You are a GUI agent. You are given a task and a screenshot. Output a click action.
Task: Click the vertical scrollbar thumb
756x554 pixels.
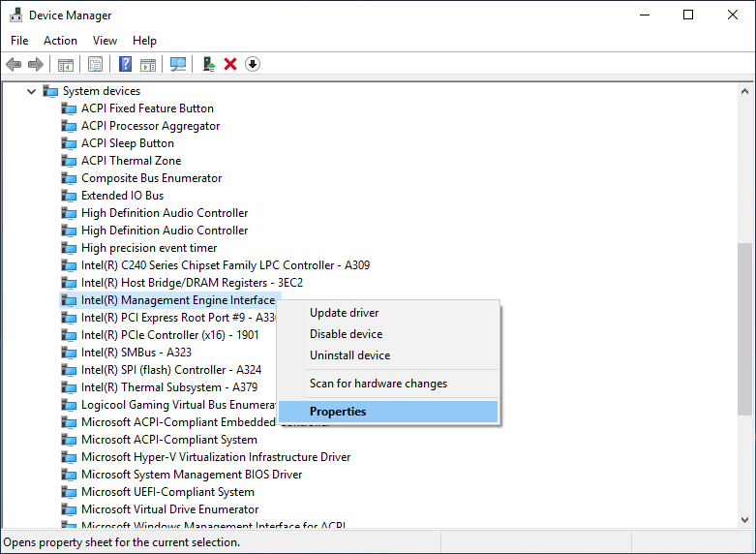pyautogui.click(x=744, y=328)
